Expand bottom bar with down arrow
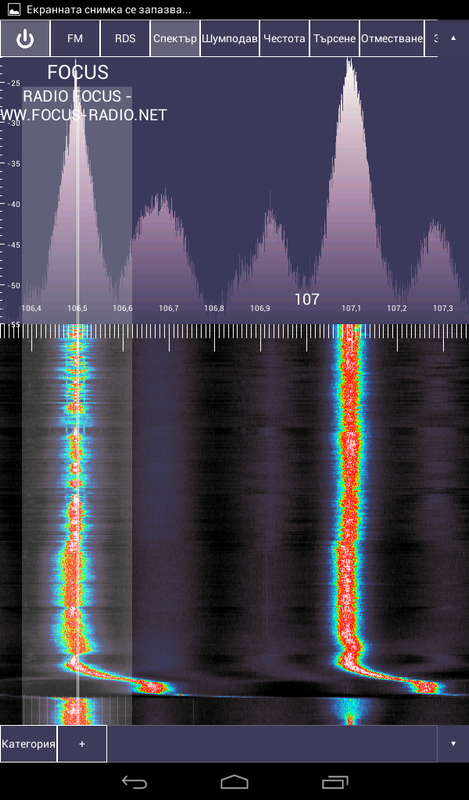The width and height of the screenshot is (469, 800). point(453,743)
